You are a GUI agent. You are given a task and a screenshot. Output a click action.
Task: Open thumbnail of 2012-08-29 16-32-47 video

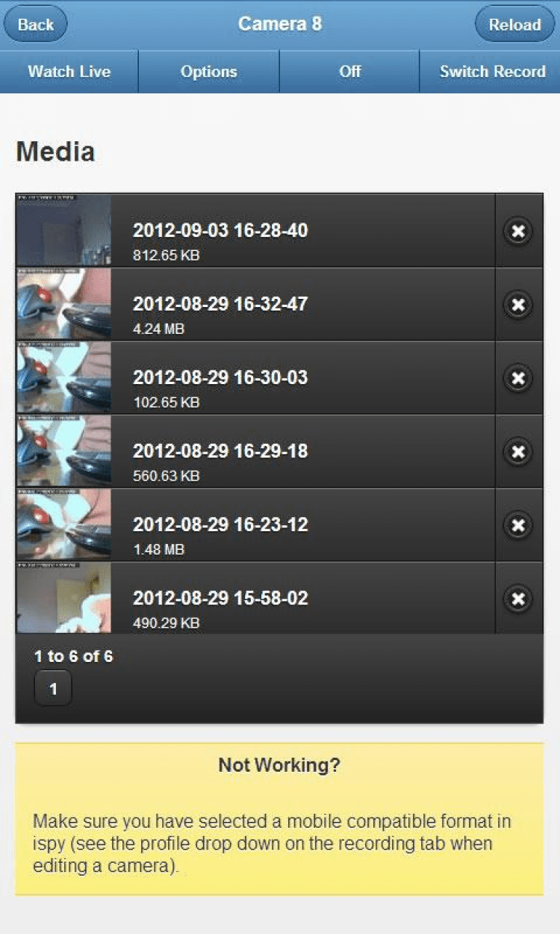[x=63, y=305]
